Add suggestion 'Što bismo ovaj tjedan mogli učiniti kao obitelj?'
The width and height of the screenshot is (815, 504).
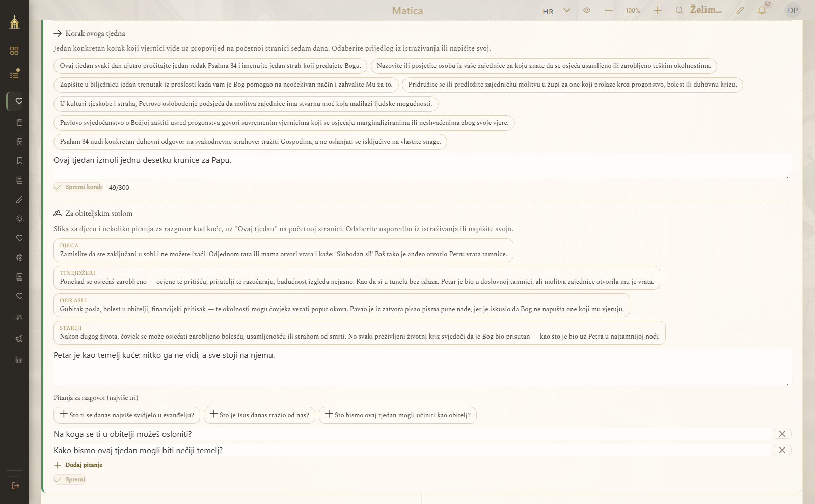398,415
